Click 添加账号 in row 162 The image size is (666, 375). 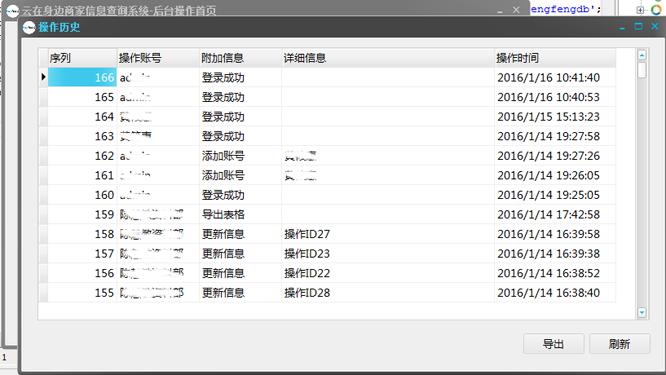pyautogui.click(x=223, y=156)
